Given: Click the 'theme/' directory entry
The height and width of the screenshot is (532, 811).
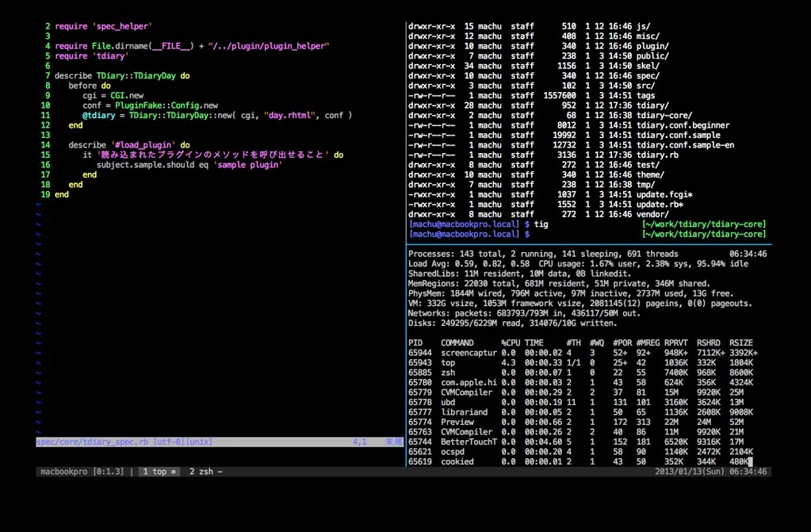Looking at the screenshot, I should point(650,175).
